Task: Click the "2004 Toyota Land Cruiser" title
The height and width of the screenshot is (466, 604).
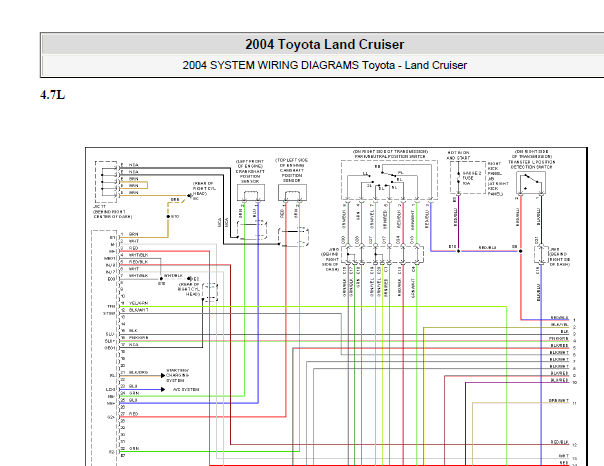Action: (x=324, y=44)
